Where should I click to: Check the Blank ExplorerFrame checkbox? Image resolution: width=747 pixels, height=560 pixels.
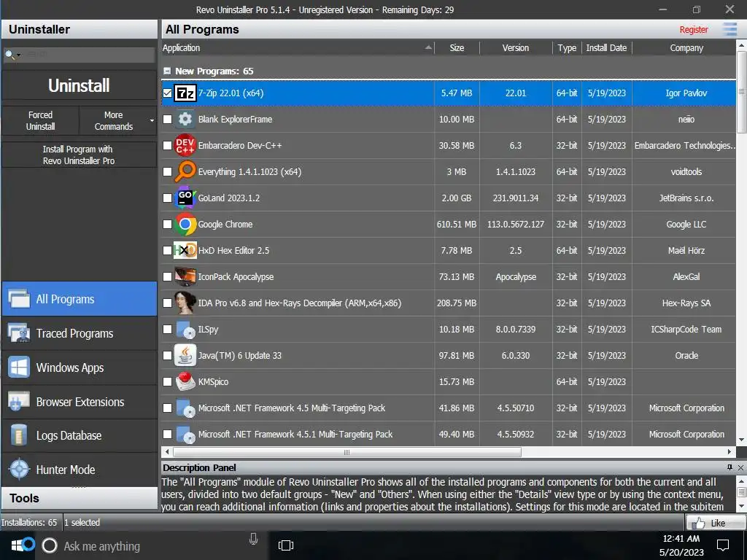[x=167, y=119]
